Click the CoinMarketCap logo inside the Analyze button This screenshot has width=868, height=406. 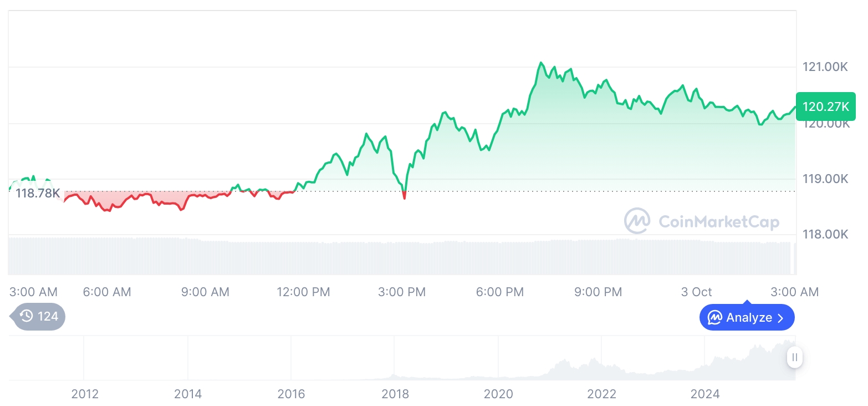pos(715,318)
